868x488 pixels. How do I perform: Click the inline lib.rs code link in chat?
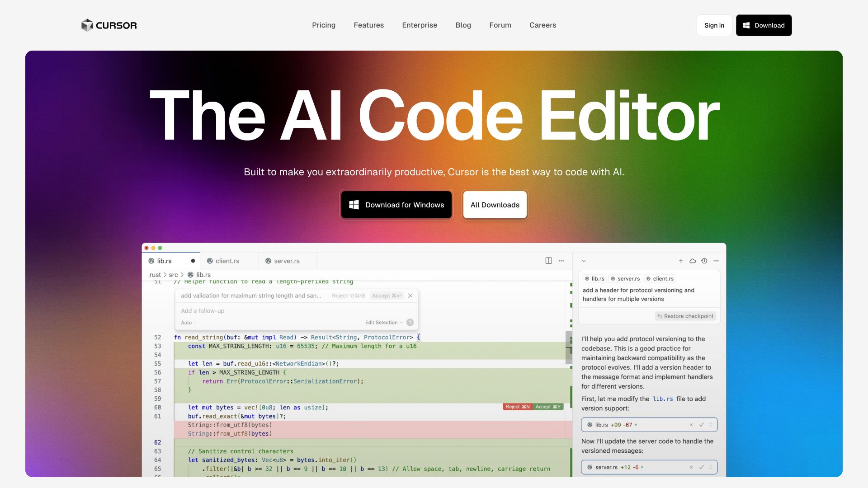click(663, 399)
